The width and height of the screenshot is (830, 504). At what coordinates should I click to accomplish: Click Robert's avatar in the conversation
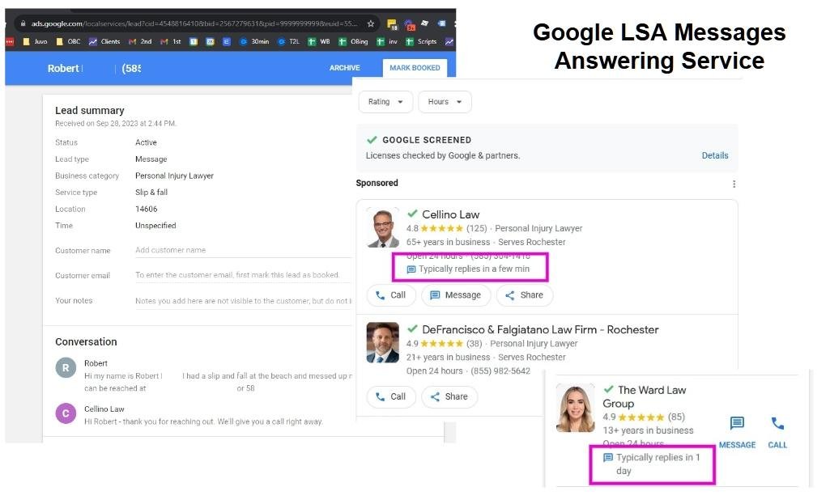pyautogui.click(x=66, y=367)
